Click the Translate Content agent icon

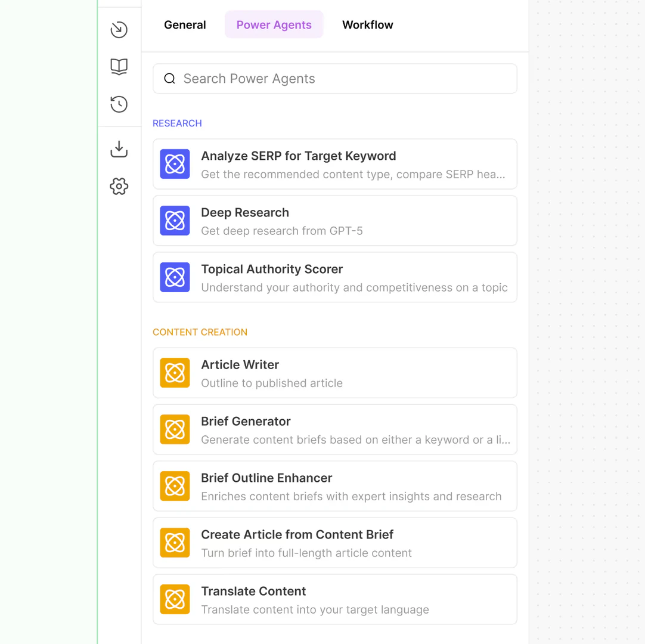coord(175,599)
